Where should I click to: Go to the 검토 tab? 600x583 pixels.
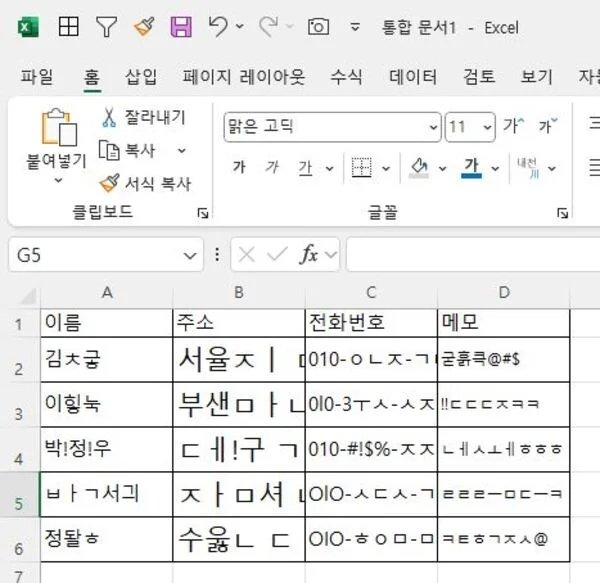479,77
